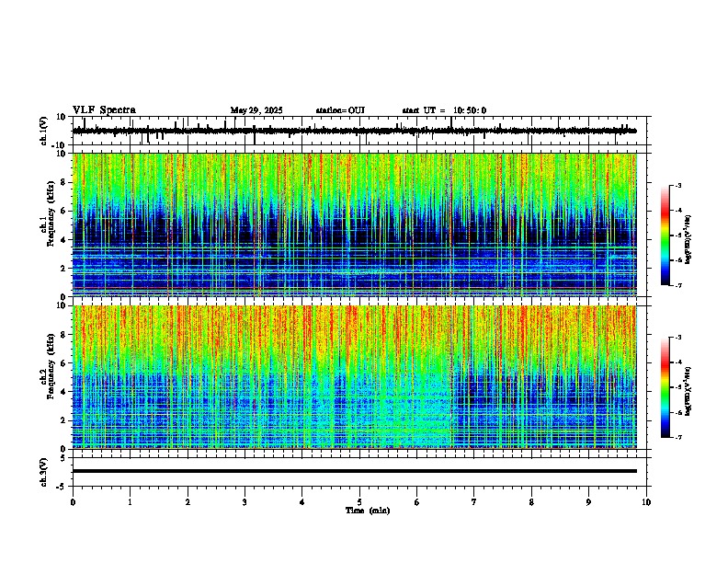Click the "station=OUI" label
Viewport: 728px width, 563px height.
(340, 110)
